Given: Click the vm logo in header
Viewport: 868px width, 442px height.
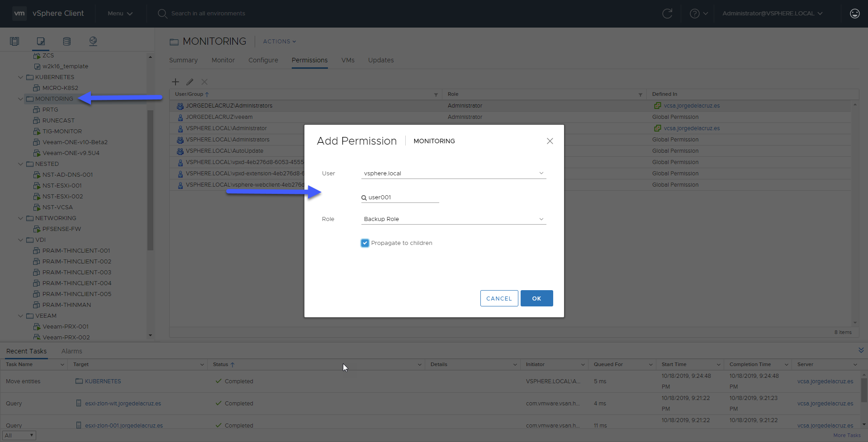Looking at the screenshot, I should [x=19, y=14].
